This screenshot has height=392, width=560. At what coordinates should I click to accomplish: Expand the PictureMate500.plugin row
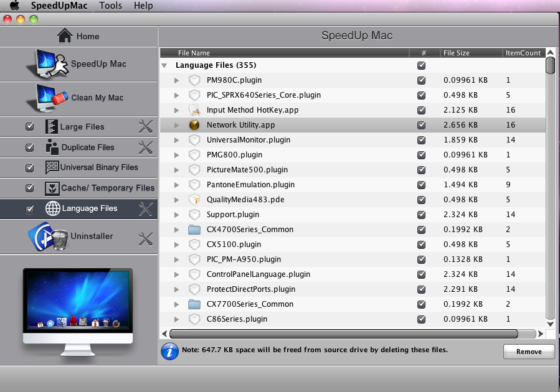(x=176, y=170)
